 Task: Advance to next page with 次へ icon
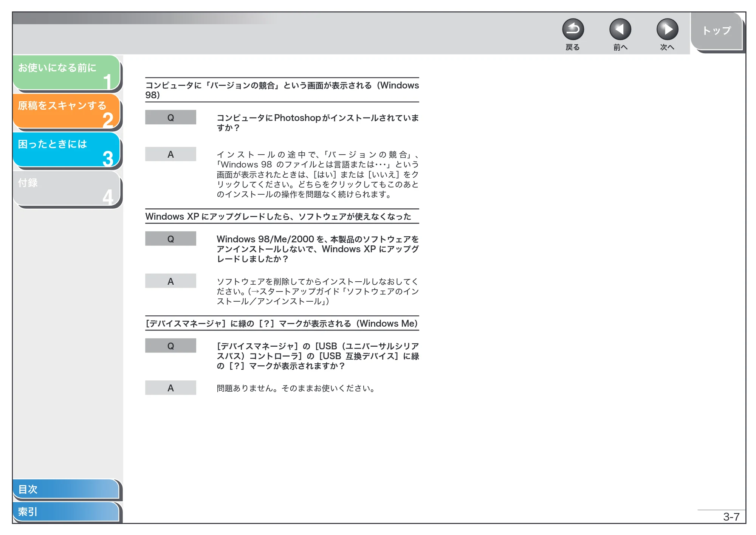click(x=667, y=29)
